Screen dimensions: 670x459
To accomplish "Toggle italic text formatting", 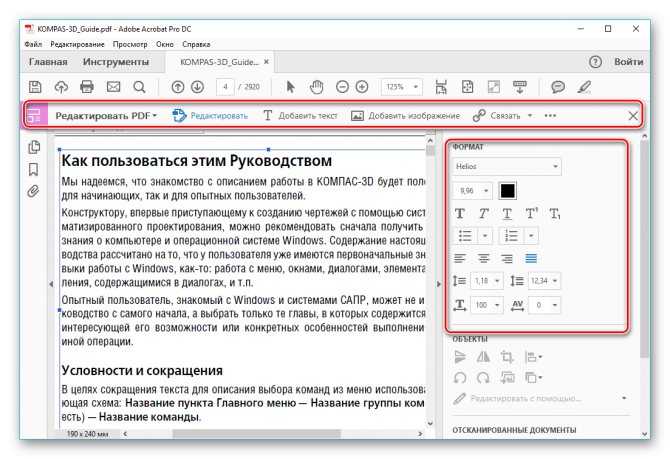I will (x=483, y=213).
